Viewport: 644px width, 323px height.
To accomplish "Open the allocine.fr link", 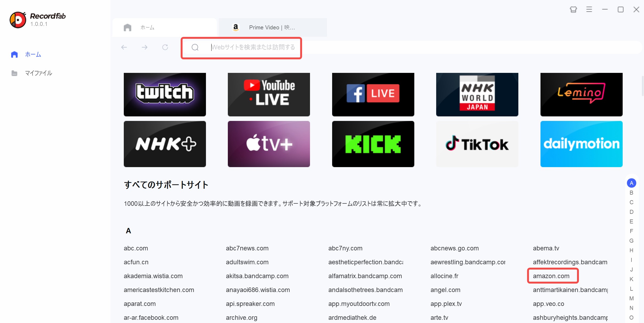I will (x=444, y=276).
